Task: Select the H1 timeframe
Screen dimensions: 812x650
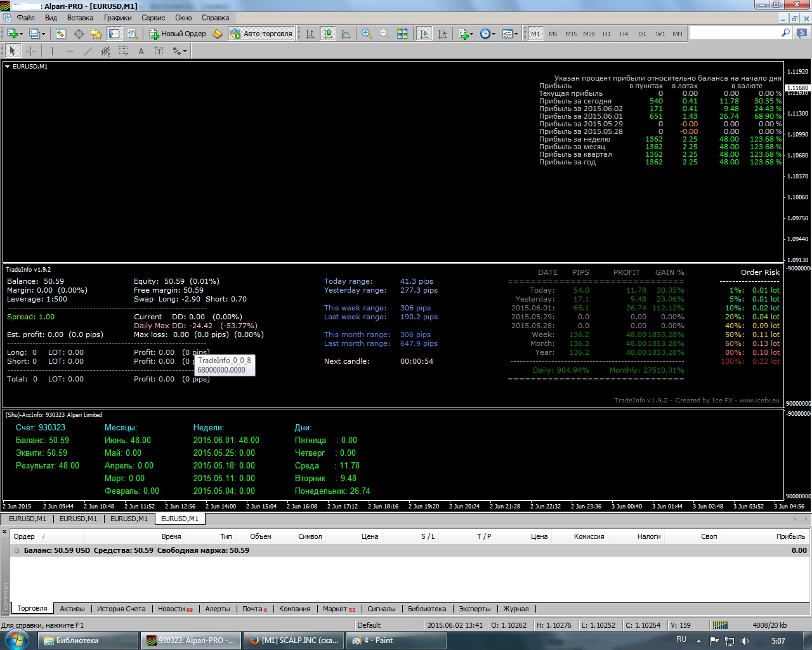Action: click(x=606, y=34)
